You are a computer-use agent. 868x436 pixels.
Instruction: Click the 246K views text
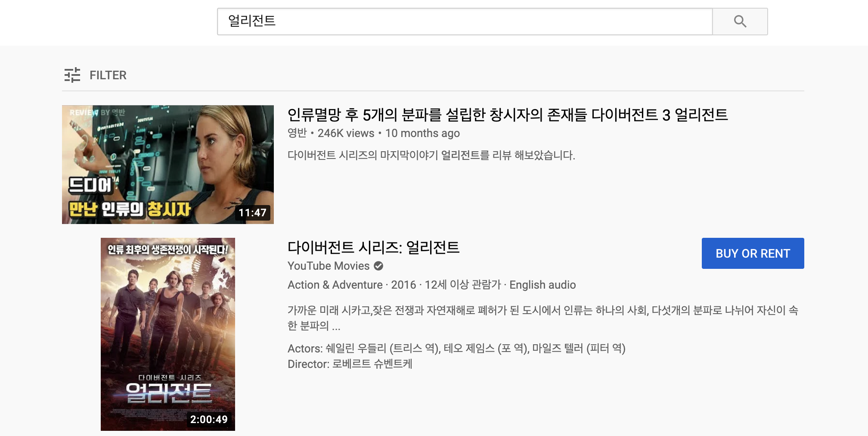pyautogui.click(x=346, y=133)
